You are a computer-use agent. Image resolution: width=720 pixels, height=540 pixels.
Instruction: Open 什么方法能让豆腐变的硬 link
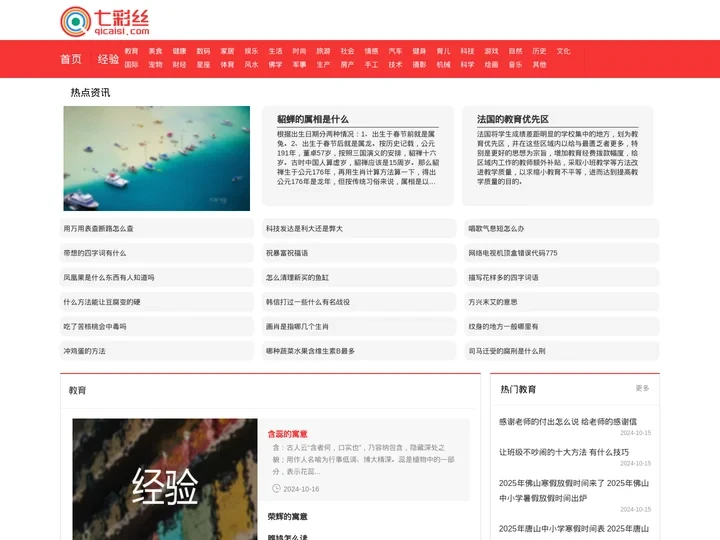[x=102, y=302]
